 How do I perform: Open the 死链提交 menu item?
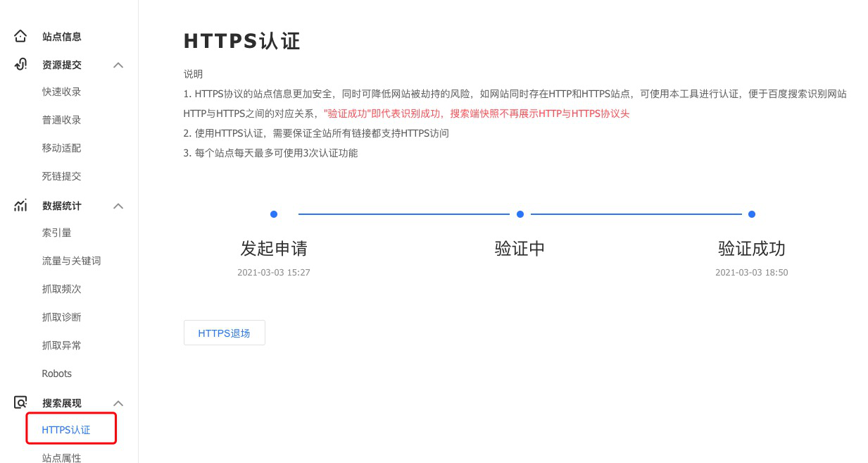(x=61, y=176)
